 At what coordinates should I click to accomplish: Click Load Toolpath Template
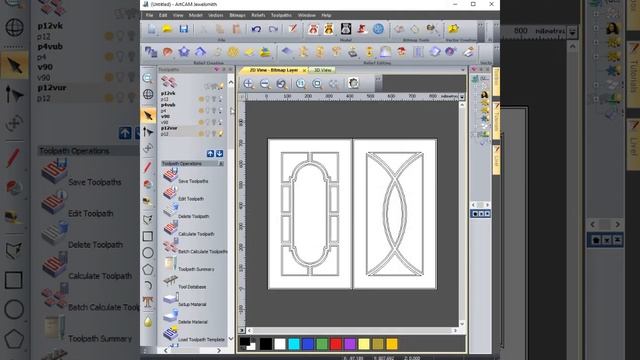pos(194,334)
